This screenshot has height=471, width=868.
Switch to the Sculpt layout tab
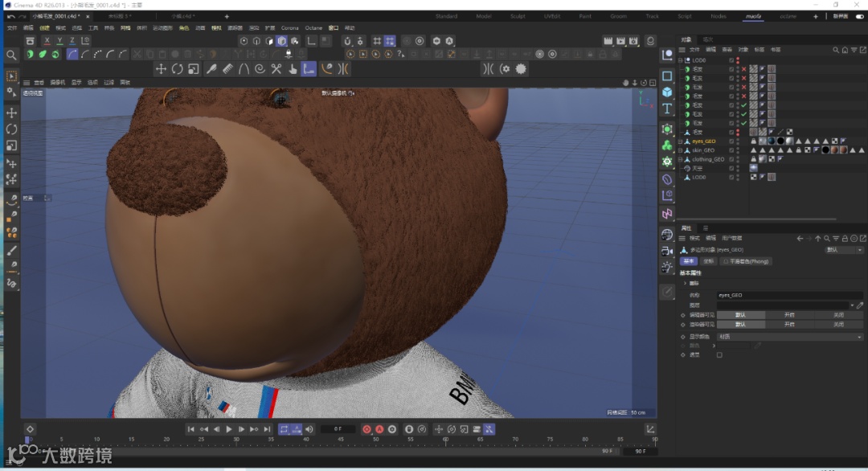tap(518, 17)
